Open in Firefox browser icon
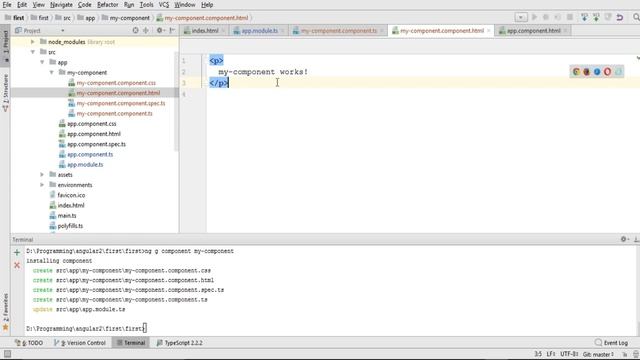The image size is (640, 360). [587, 72]
